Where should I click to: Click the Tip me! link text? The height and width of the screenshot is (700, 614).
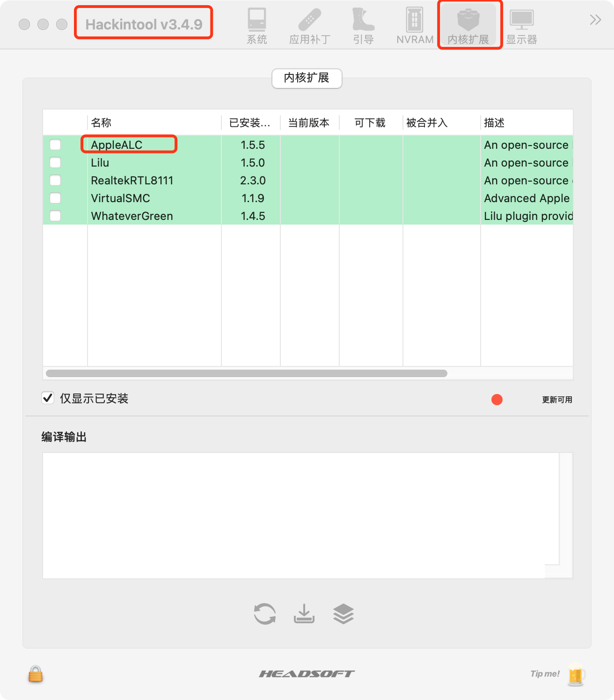[x=545, y=674]
